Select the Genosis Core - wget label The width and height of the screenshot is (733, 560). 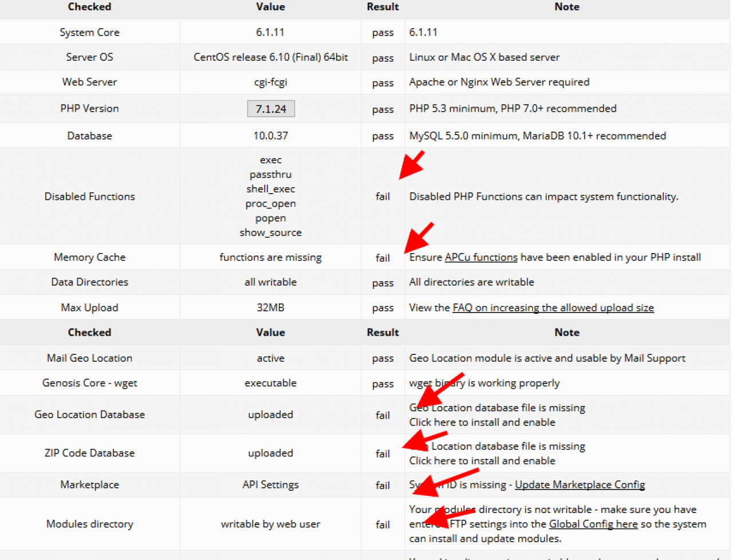[x=89, y=382]
